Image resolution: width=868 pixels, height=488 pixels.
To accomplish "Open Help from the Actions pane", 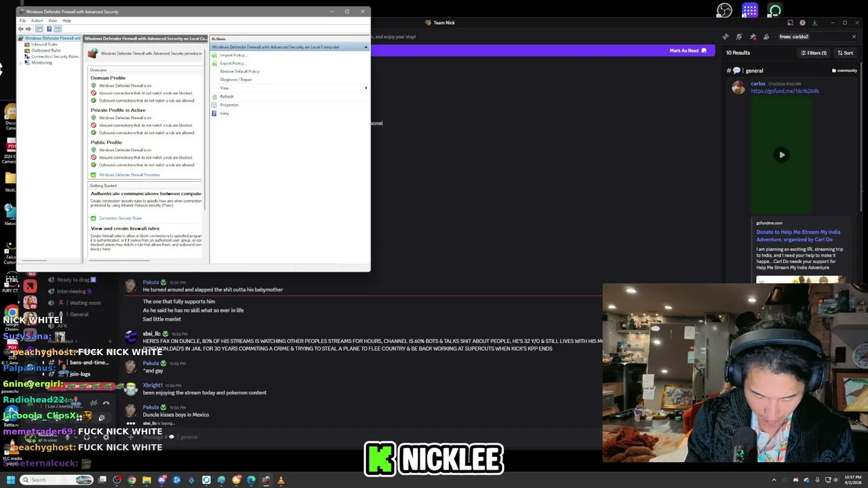I will (224, 113).
